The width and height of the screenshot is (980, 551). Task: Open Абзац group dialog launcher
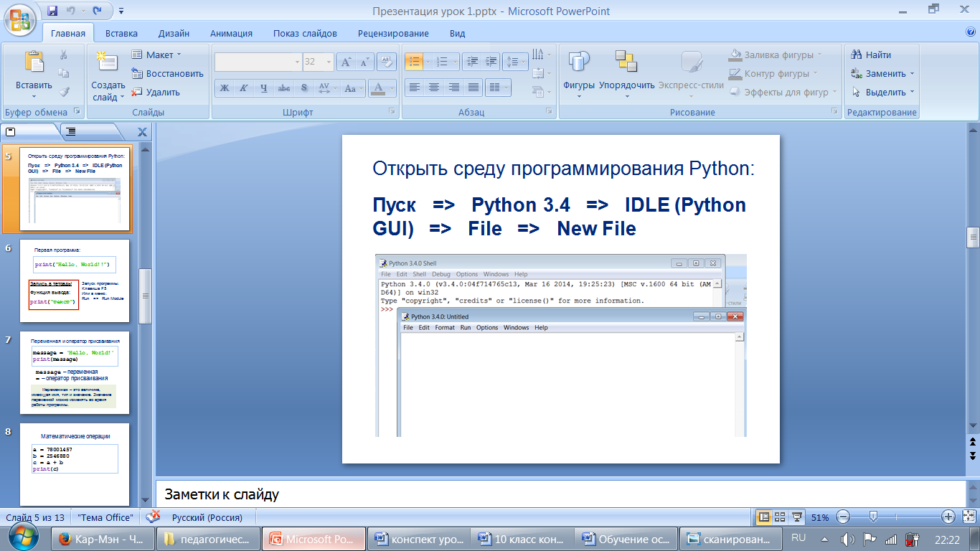point(549,112)
